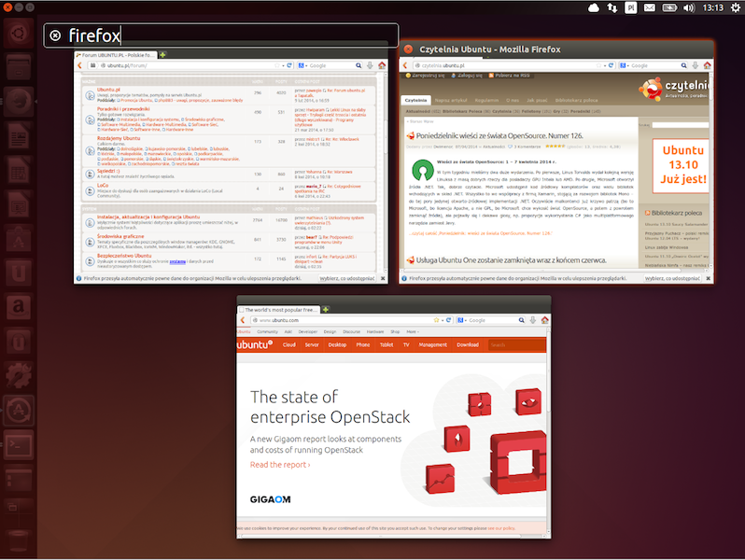
Task: Click the ubuntu.pl/forum address bar
Action: [x=190, y=65]
